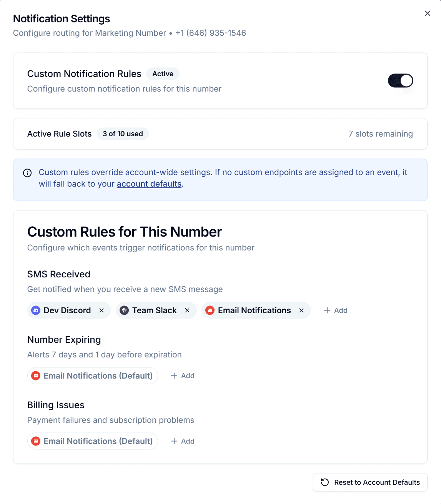This screenshot has width=441, height=504.
Task: Click the email icon on Number Expiring default endpoint
Action: [x=35, y=375]
